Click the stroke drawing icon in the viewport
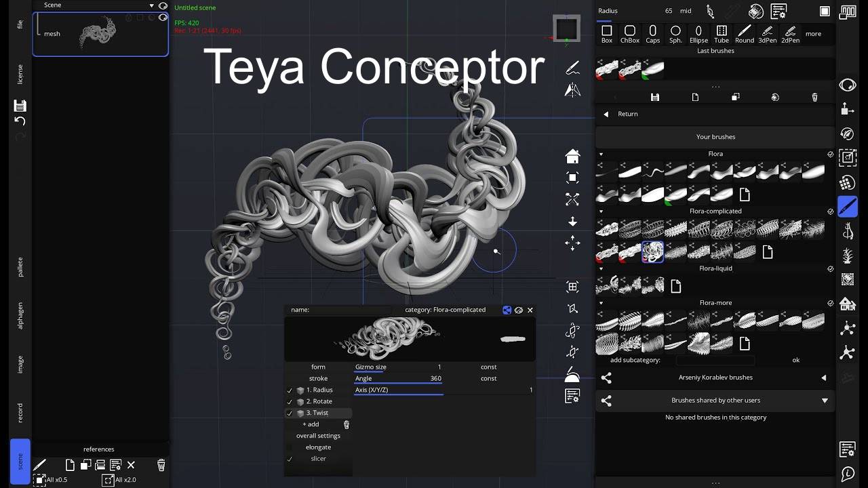Image resolution: width=868 pixels, height=488 pixels. point(572,67)
